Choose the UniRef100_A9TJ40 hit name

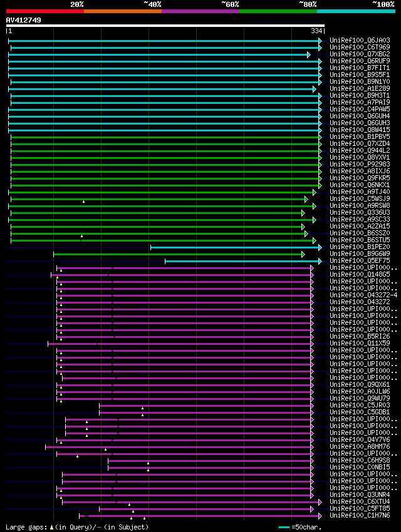click(x=360, y=192)
